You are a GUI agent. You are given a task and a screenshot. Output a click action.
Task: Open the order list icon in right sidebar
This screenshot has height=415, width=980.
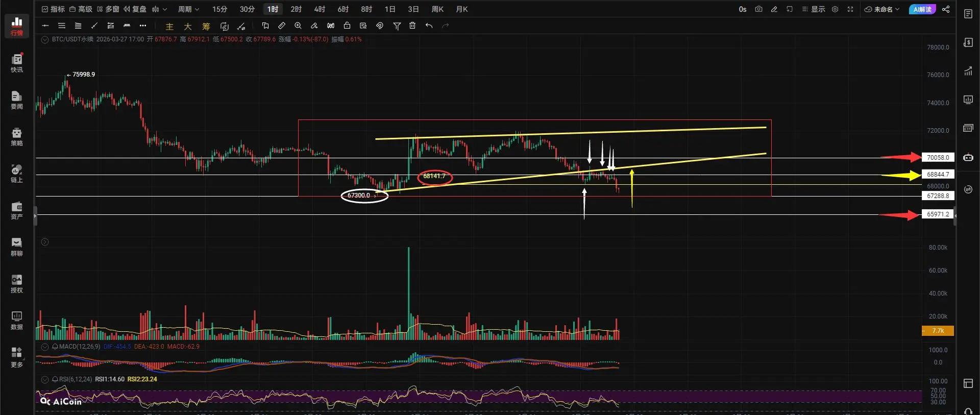click(968, 14)
